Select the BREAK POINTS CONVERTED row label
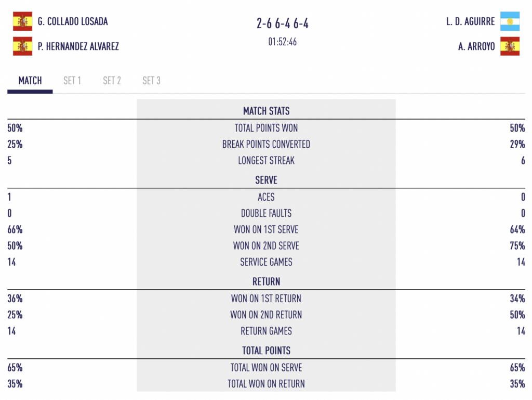This screenshot has height=400, width=532. point(266,144)
